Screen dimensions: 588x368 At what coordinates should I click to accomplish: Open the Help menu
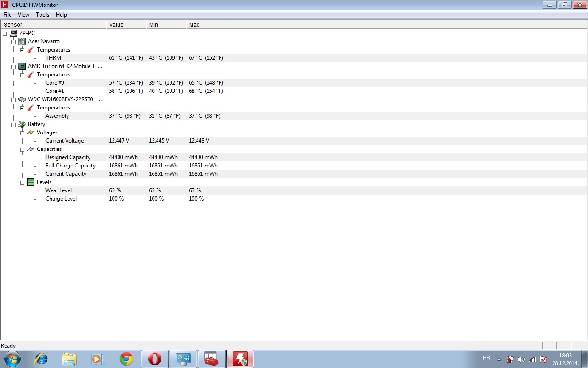[61, 15]
